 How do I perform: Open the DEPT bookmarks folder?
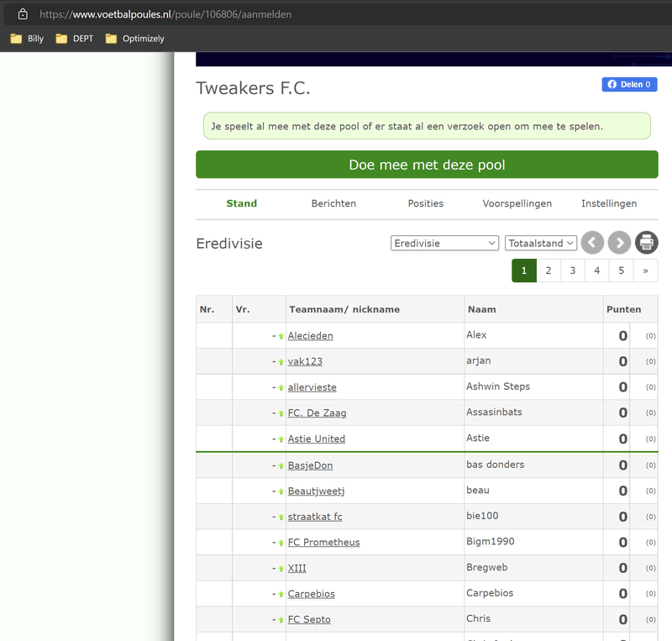75,39
